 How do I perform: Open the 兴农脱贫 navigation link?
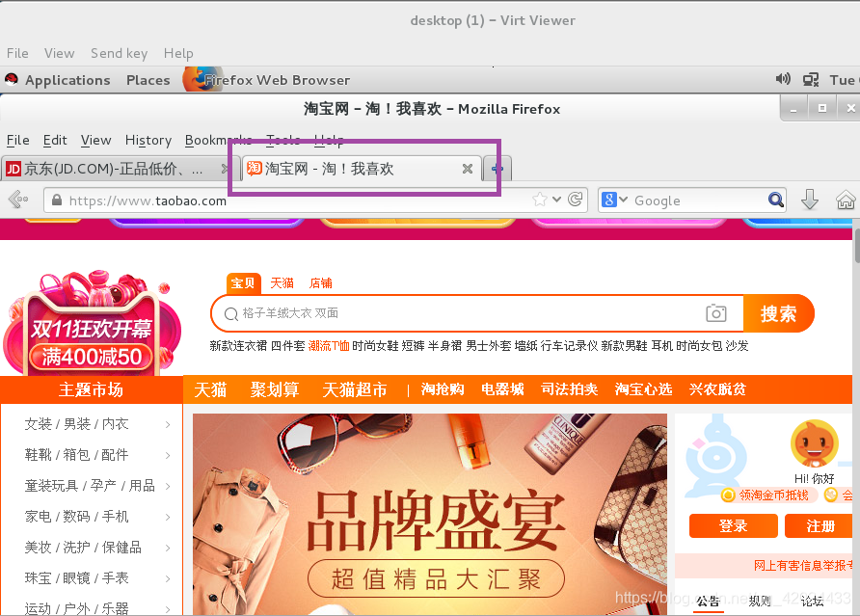pyautogui.click(x=717, y=388)
